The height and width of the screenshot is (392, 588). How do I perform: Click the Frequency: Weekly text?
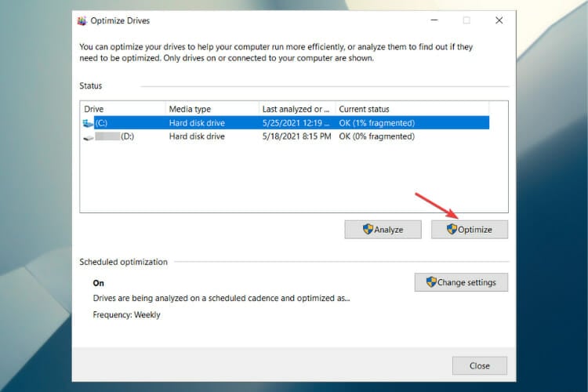126,314
